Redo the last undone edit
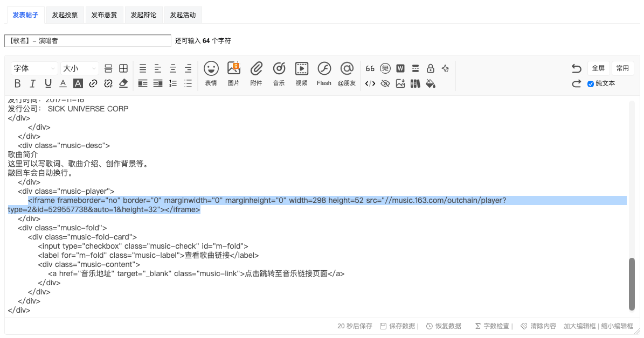The width and height of the screenshot is (644, 338). pos(577,83)
